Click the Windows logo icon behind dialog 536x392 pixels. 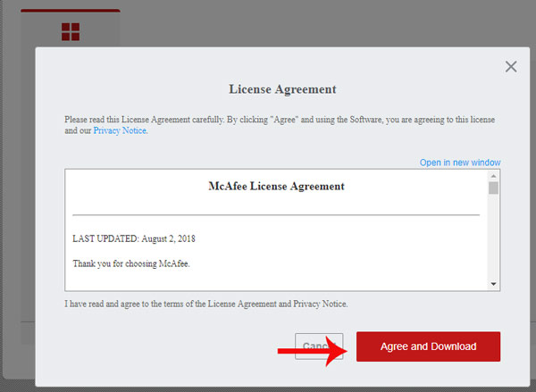pos(71,32)
